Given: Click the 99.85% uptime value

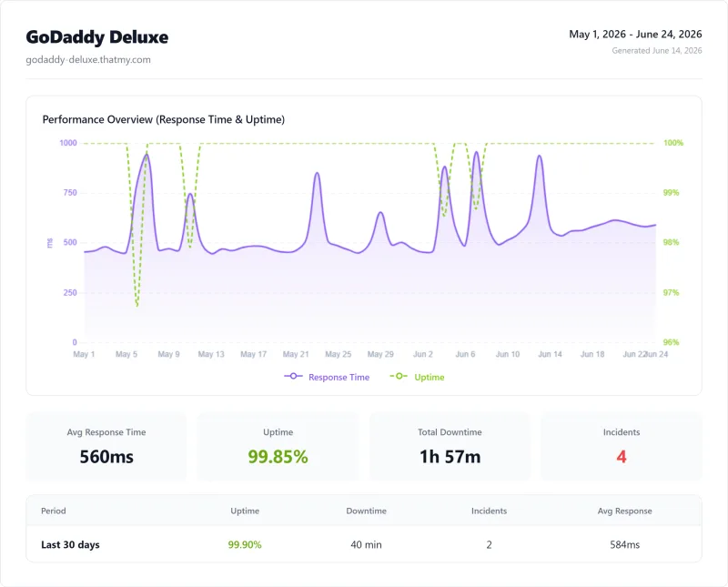Looking at the screenshot, I should [x=278, y=457].
